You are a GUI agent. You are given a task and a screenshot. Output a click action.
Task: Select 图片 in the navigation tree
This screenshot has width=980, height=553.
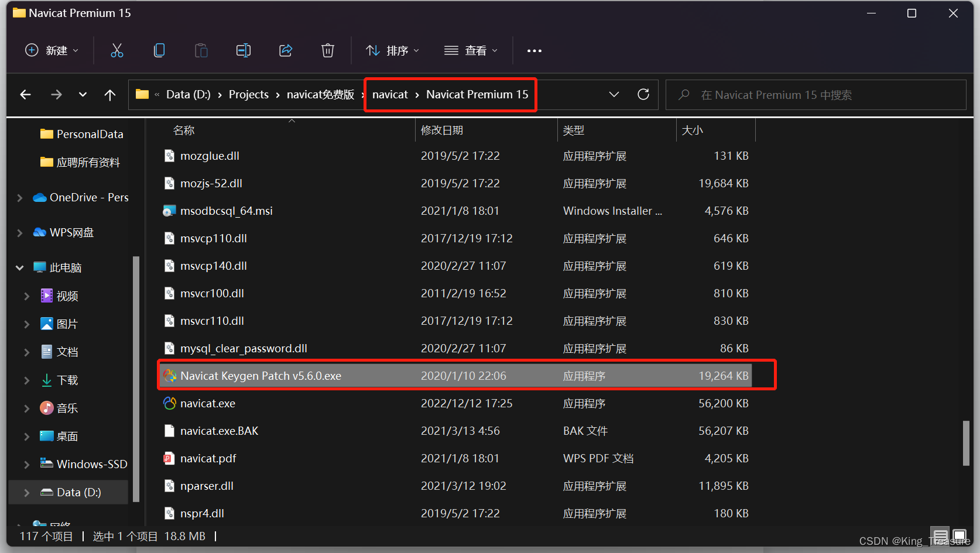tap(59, 324)
